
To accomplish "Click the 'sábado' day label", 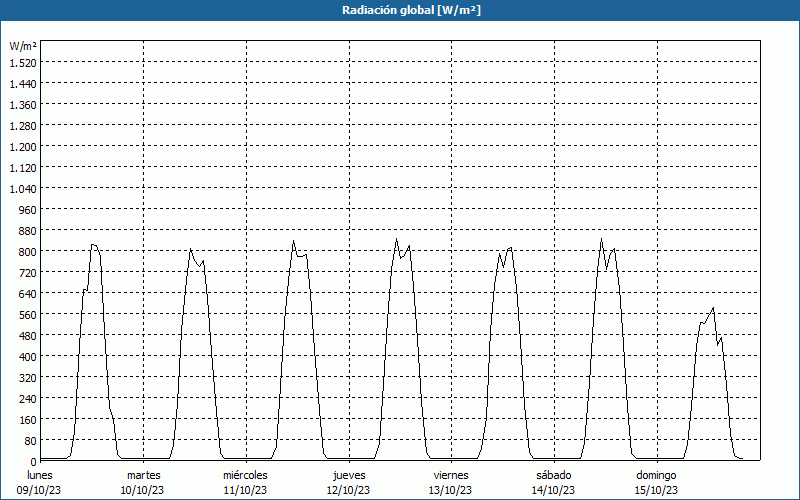I will tap(554, 475).
